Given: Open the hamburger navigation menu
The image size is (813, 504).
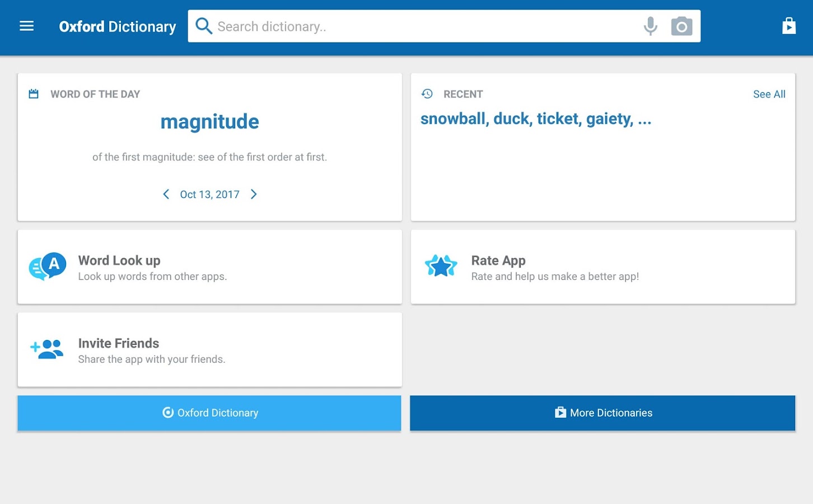Looking at the screenshot, I should pos(26,26).
